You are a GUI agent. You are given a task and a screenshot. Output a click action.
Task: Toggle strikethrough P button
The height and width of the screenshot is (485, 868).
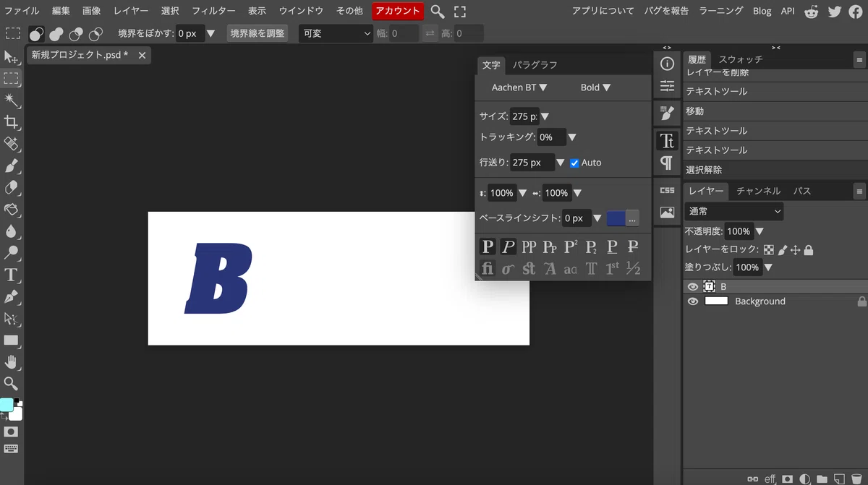(633, 247)
